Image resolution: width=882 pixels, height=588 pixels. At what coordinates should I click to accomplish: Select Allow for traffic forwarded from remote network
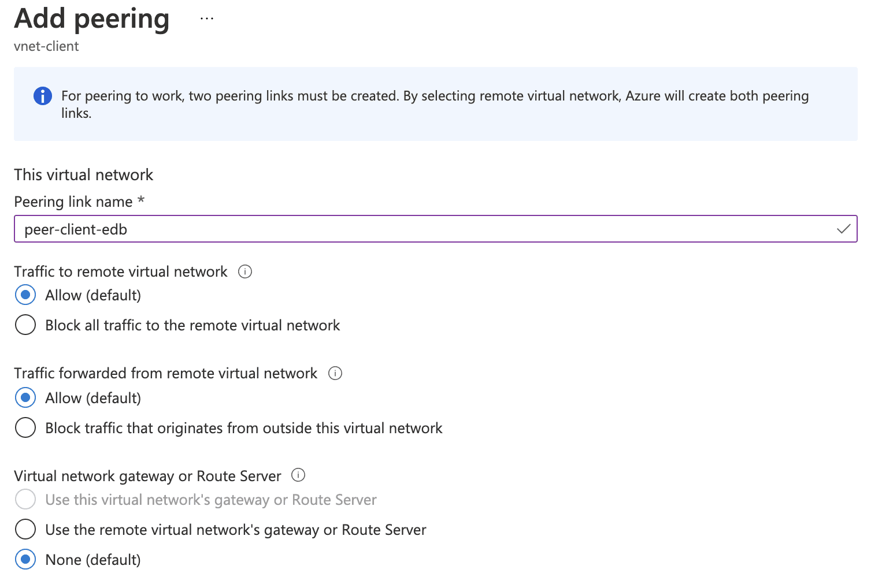25,397
